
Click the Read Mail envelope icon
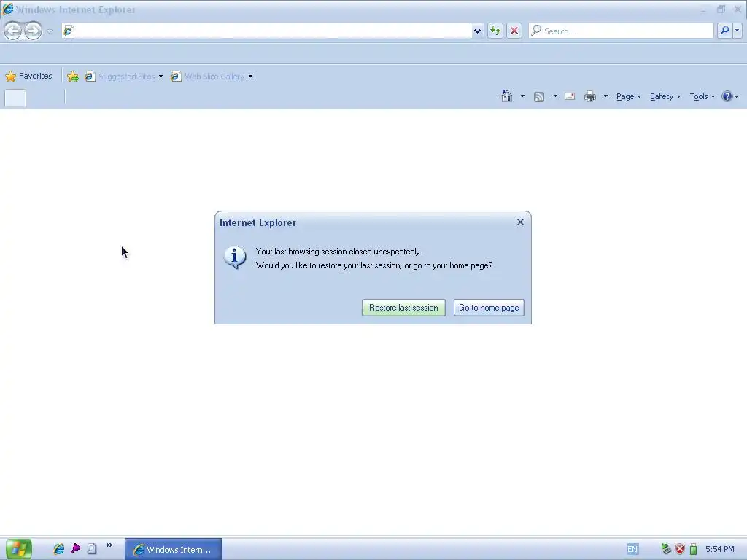point(570,96)
